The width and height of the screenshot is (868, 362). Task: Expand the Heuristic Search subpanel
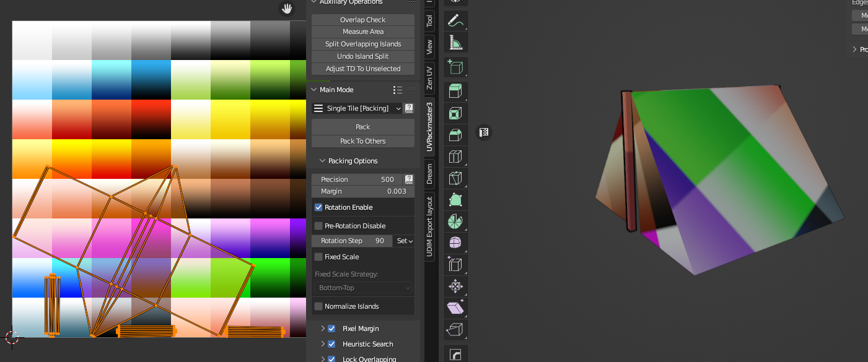[323, 344]
